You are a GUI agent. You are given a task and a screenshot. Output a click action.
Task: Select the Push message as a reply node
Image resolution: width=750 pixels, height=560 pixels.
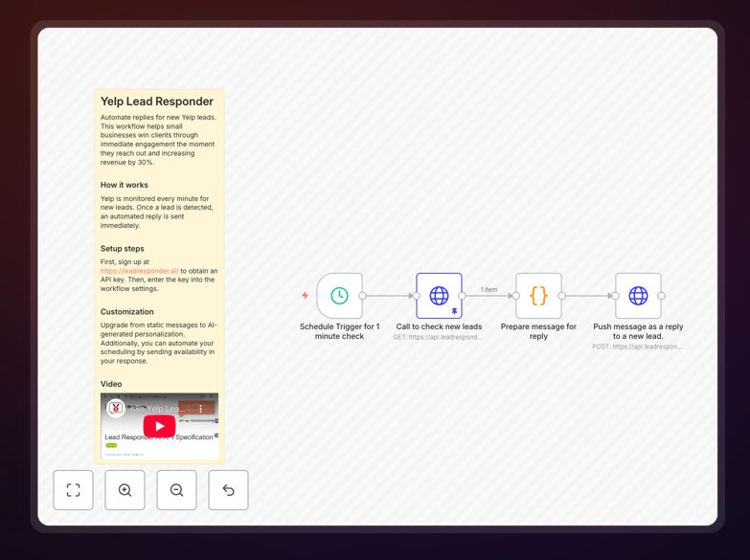(x=638, y=296)
